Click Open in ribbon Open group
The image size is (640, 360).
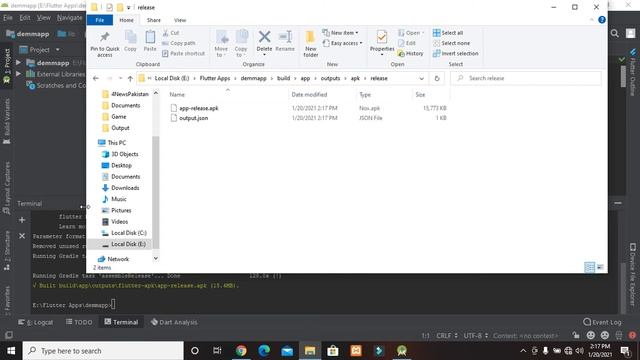(x=411, y=33)
